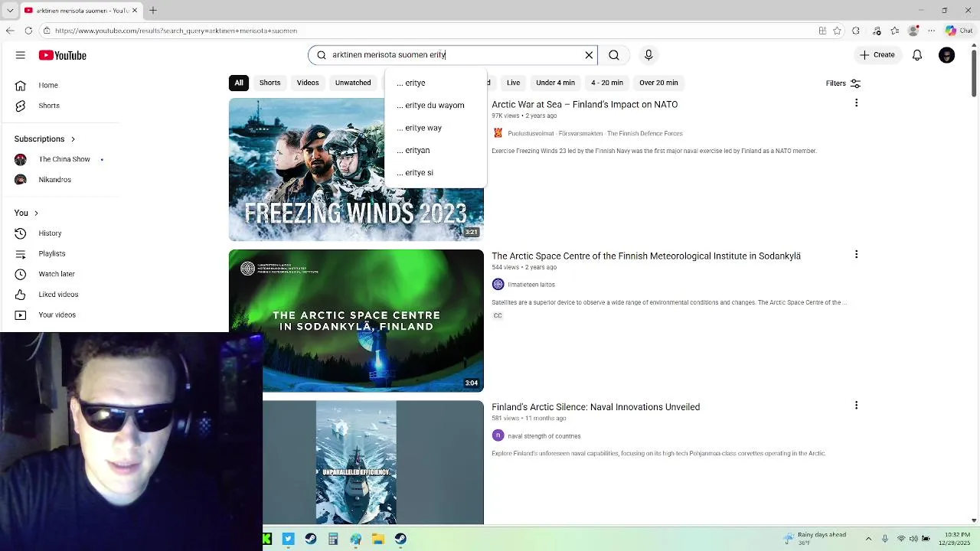Clear the search box with the X
Image resolution: width=980 pixels, height=551 pixels.
coord(589,55)
